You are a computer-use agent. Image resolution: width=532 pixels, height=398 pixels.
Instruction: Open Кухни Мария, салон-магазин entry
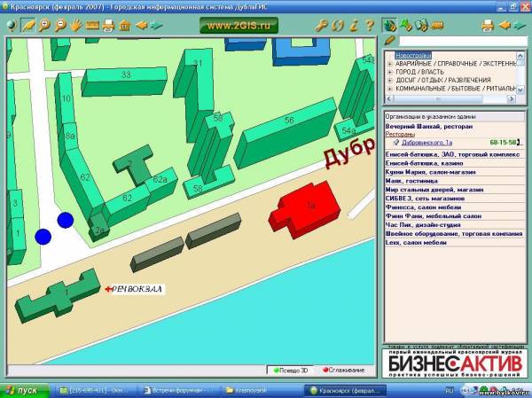pyautogui.click(x=430, y=172)
